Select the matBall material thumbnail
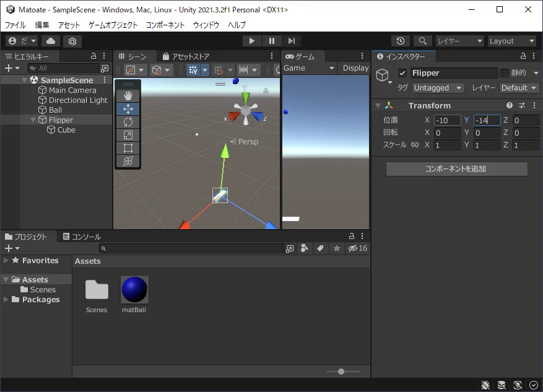 (x=134, y=289)
